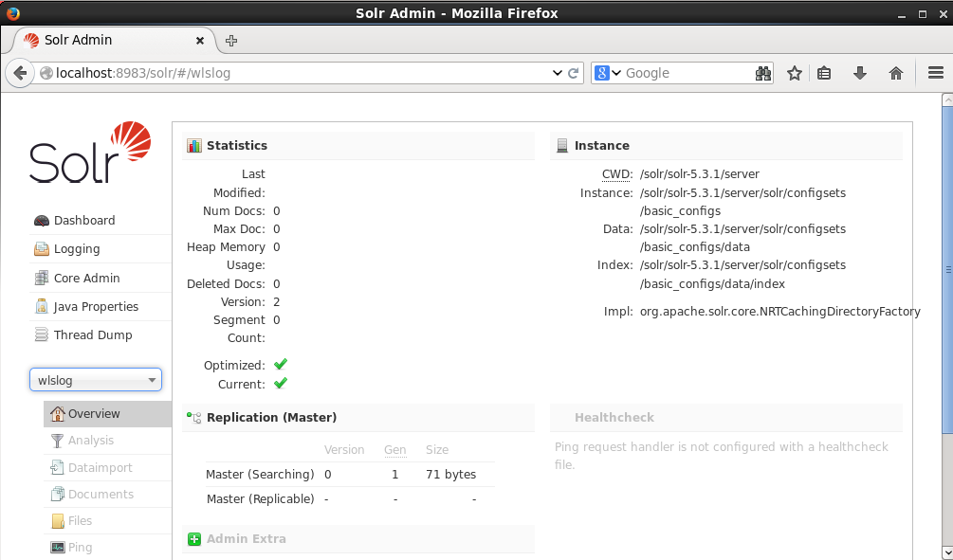
Task: Open the Ping entry
Action: (x=80, y=548)
